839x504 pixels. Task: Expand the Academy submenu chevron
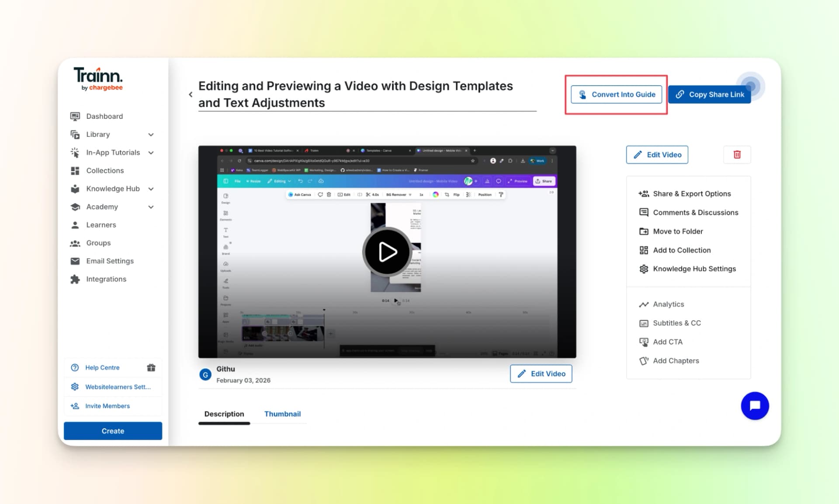(x=151, y=207)
